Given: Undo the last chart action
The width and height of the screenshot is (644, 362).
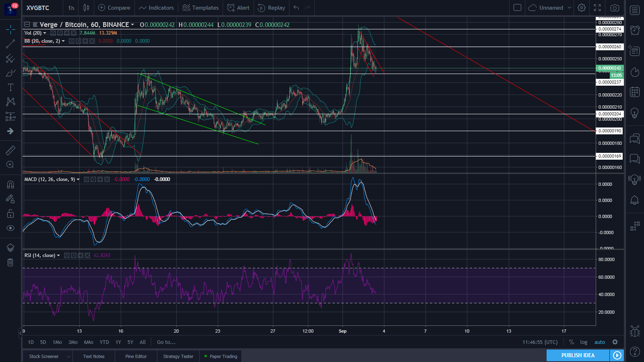Looking at the screenshot, I should coord(296,8).
